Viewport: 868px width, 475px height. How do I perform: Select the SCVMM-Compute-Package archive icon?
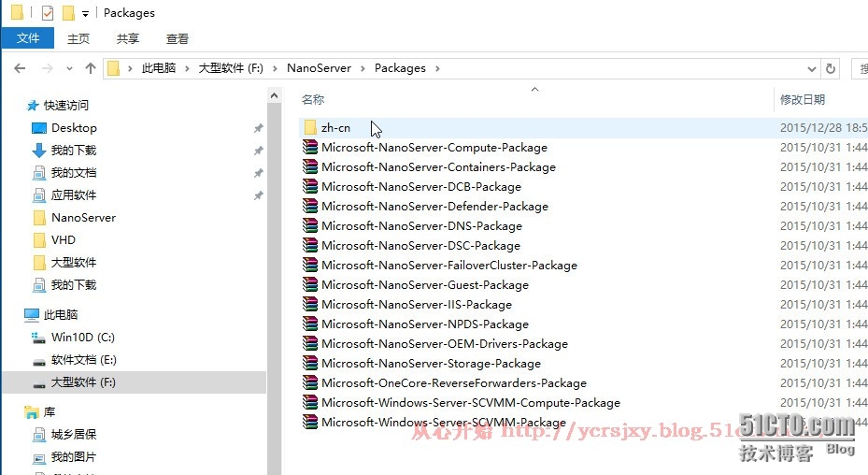pos(310,403)
